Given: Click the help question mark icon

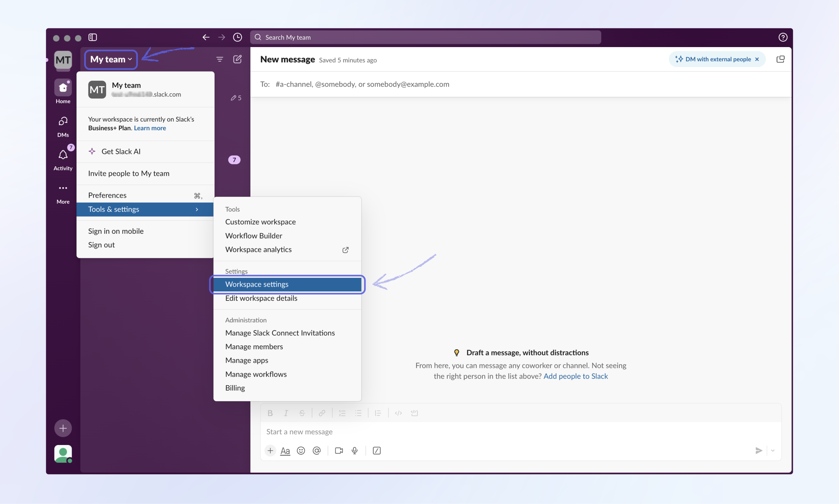Looking at the screenshot, I should [x=783, y=37].
